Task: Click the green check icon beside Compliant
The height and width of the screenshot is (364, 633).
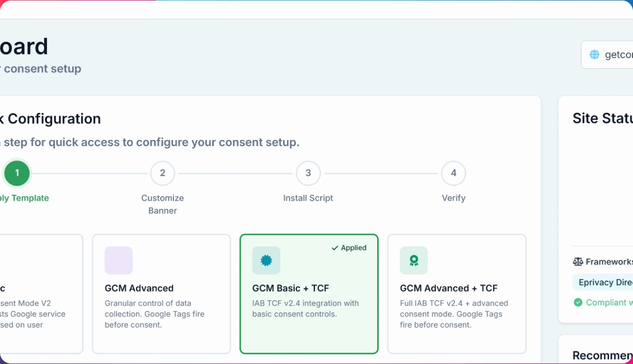Action: [x=578, y=302]
